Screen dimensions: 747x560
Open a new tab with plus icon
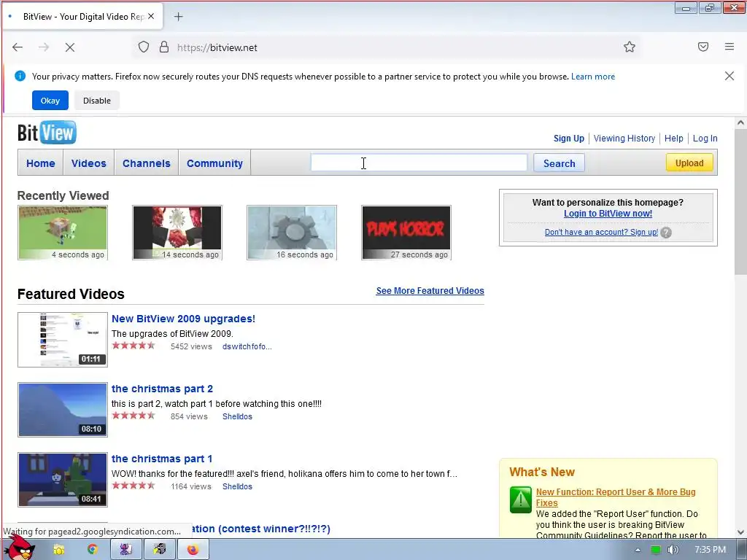(x=178, y=17)
